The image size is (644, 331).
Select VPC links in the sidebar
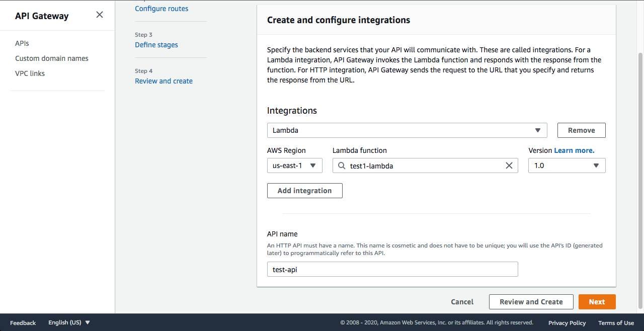[30, 73]
